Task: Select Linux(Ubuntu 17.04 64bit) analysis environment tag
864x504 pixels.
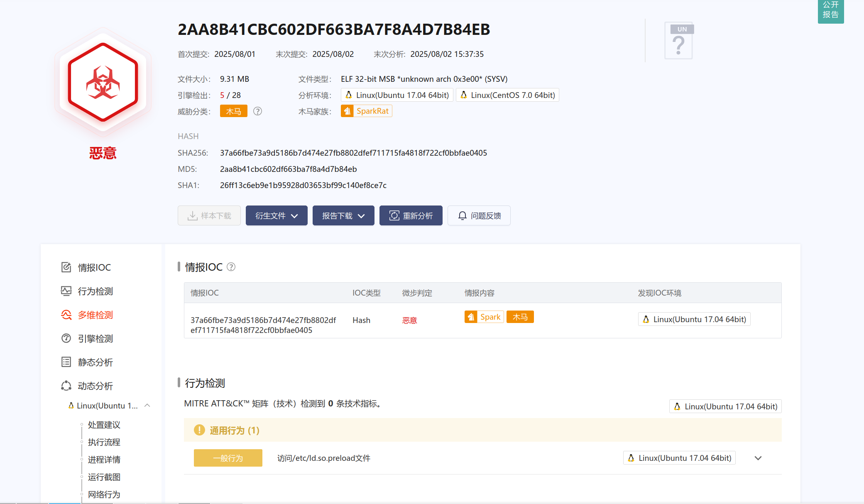Action: [x=397, y=95]
